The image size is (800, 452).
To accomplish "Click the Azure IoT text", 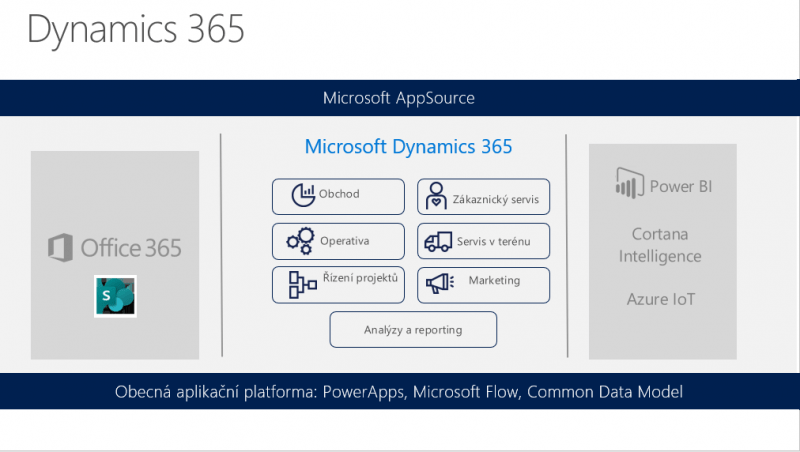I will coord(661,299).
